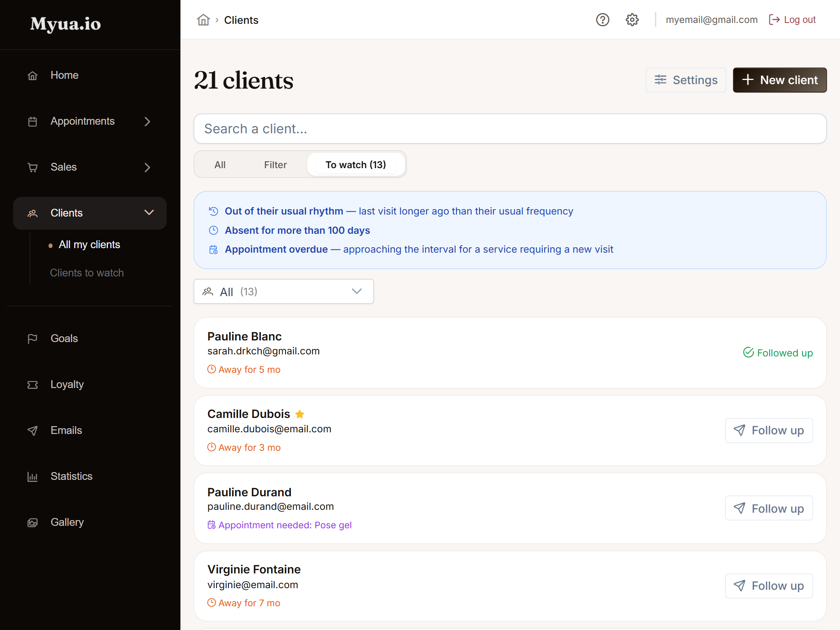Click the Goals flag icon
This screenshot has width=840, height=630.
pos(32,339)
